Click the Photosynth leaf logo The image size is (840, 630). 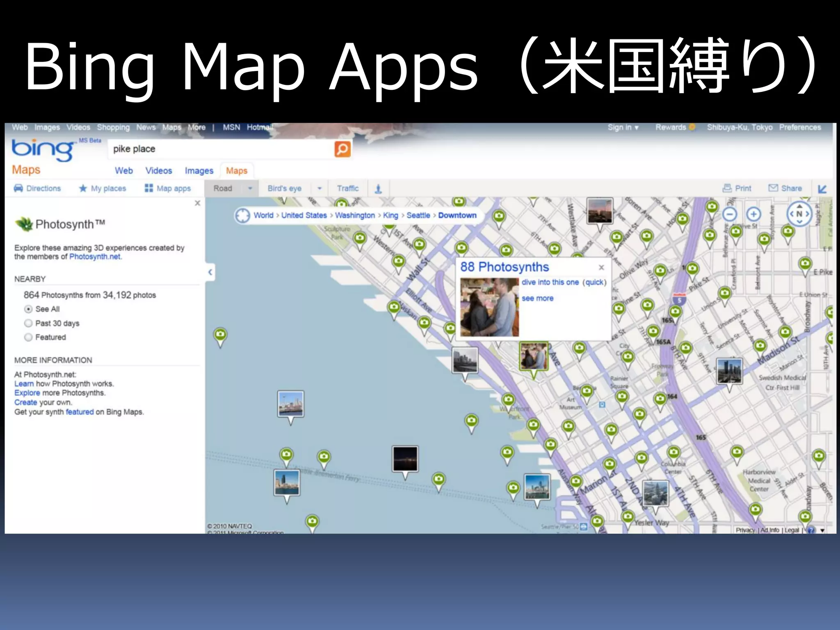(24, 224)
